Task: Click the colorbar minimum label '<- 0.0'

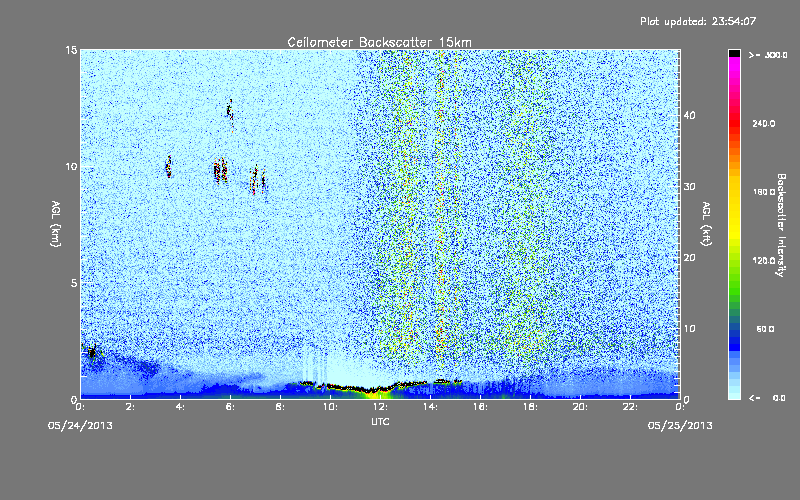Action: pyautogui.click(x=767, y=398)
